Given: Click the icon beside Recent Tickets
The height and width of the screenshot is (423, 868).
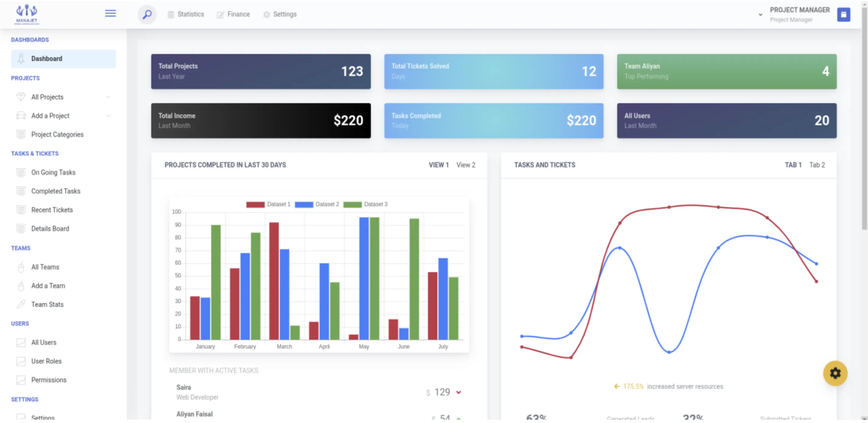Looking at the screenshot, I should [x=21, y=210].
